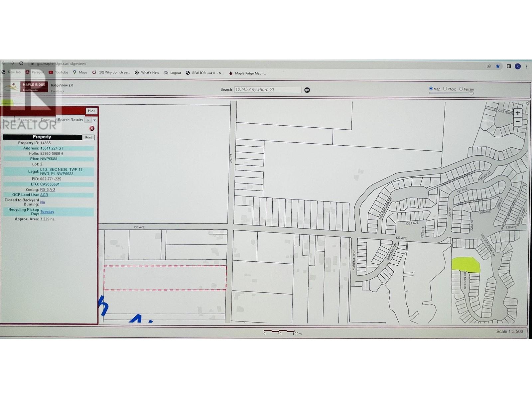Screen dimensions: 532x399
Task: Open the Tuesday recycling pickup link
Action: [47, 211]
